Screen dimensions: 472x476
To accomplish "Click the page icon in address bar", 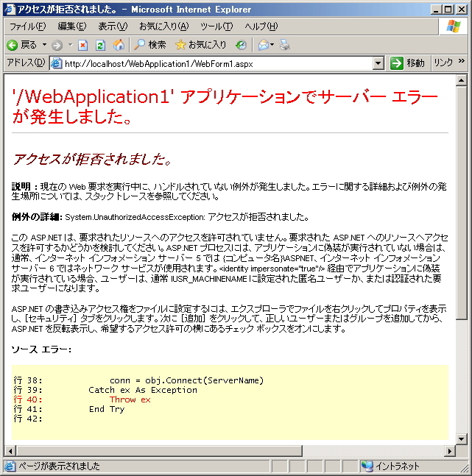I will (x=56, y=63).
